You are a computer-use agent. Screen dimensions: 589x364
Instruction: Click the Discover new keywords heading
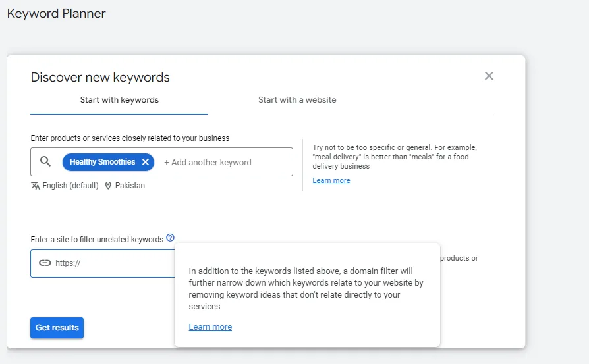[x=100, y=77]
